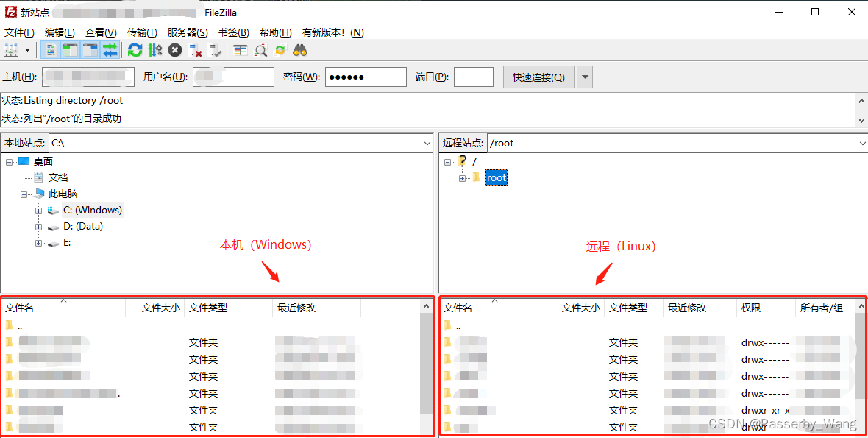This screenshot has width=868, height=438.
Task: Open the 传输(T) menu
Action: 142,32
